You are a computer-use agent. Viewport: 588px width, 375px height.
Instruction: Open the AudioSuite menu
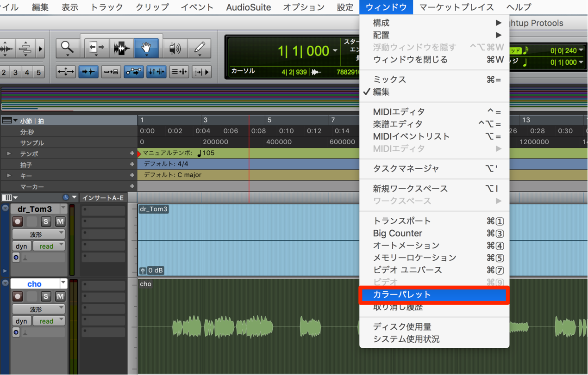pyautogui.click(x=248, y=7)
